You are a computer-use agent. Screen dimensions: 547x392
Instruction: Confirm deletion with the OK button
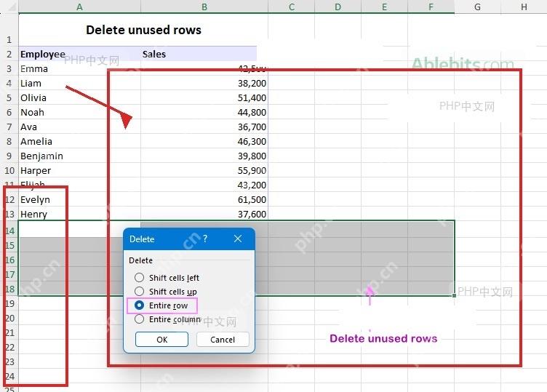[x=162, y=340]
